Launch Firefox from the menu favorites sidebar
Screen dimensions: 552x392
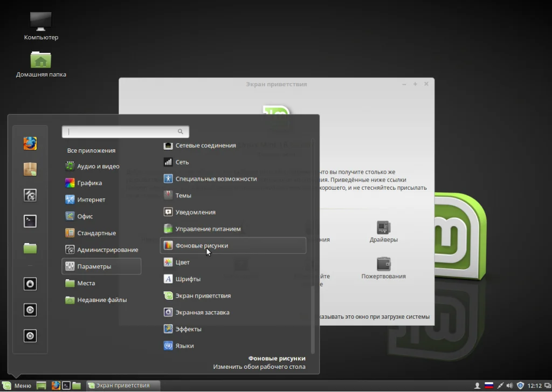(30, 143)
